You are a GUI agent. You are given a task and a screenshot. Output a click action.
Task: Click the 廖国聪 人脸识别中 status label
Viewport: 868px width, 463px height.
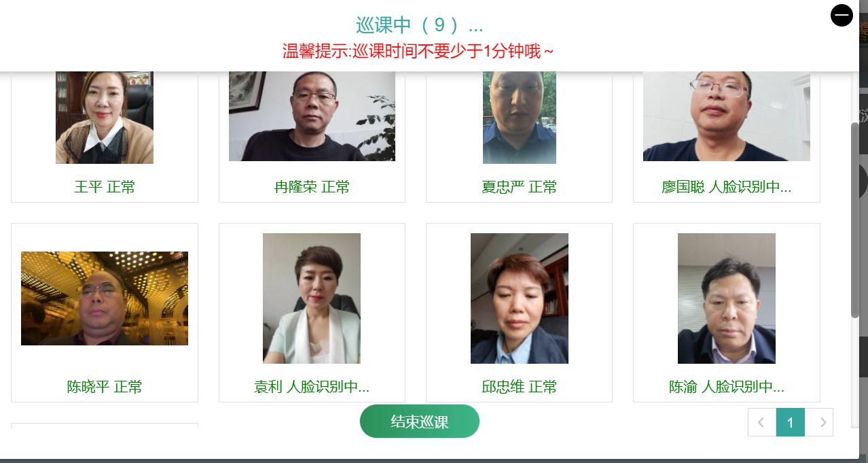727,187
